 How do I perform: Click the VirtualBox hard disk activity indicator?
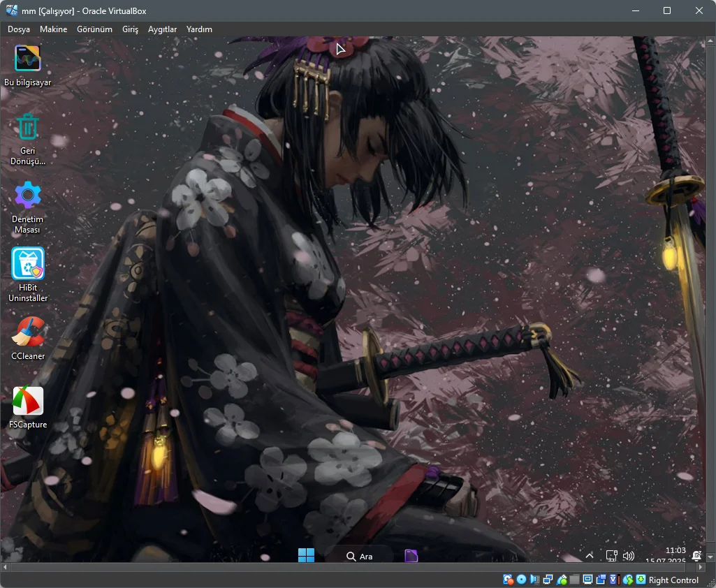[509, 580]
